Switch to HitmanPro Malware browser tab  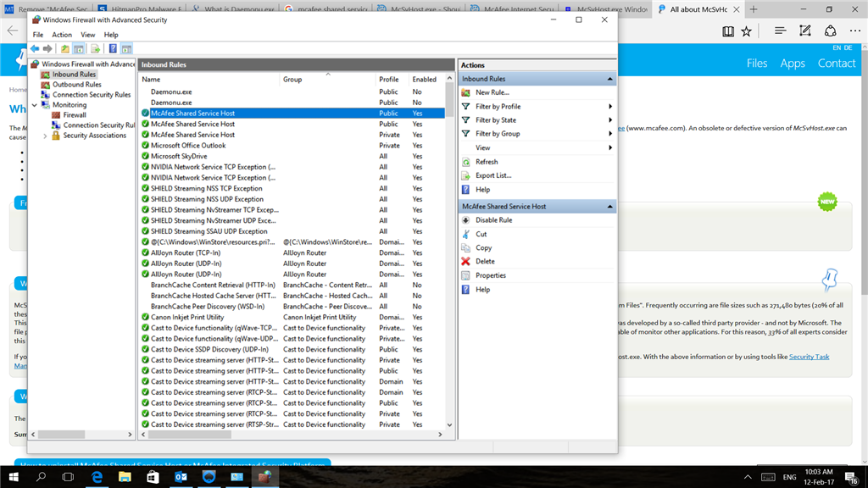(140, 8)
